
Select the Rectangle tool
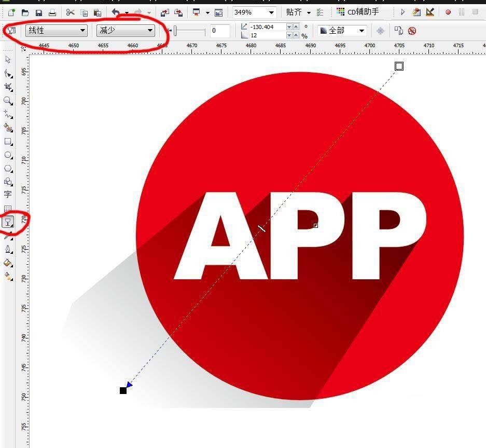tap(8, 141)
